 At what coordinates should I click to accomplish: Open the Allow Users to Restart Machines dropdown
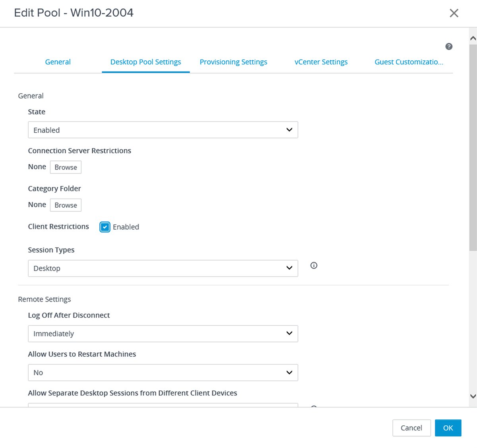[163, 373]
